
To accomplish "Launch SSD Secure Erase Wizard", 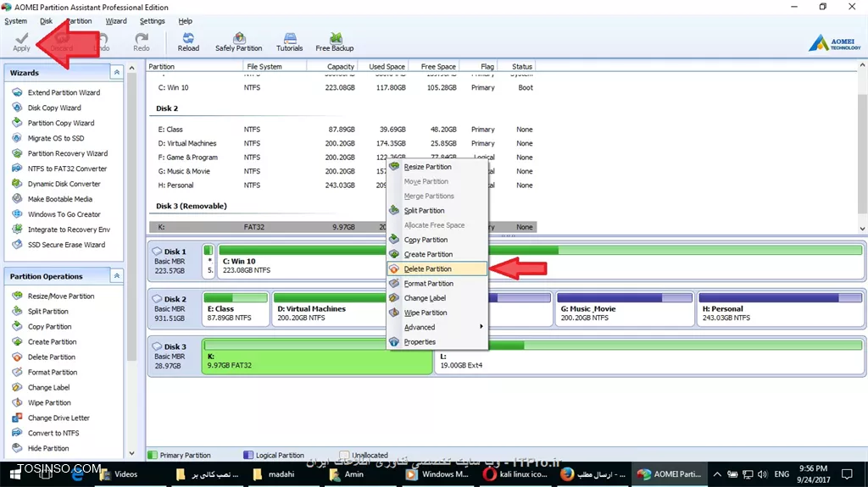I will pos(66,245).
